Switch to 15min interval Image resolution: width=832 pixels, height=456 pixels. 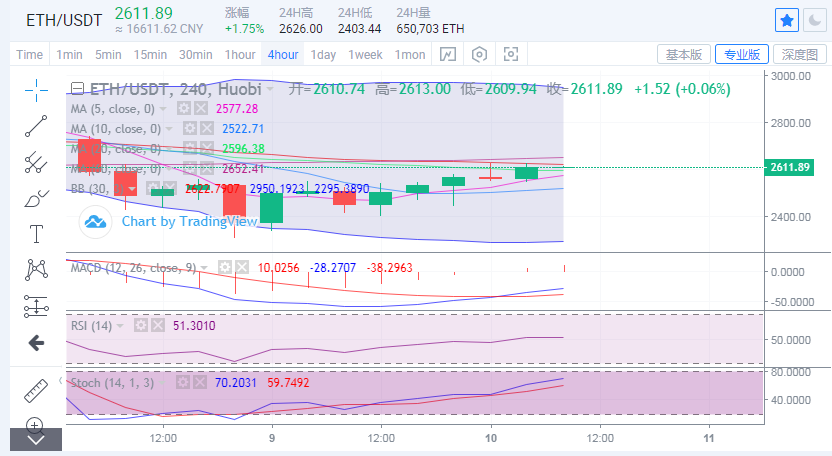[x=150, y=55]
